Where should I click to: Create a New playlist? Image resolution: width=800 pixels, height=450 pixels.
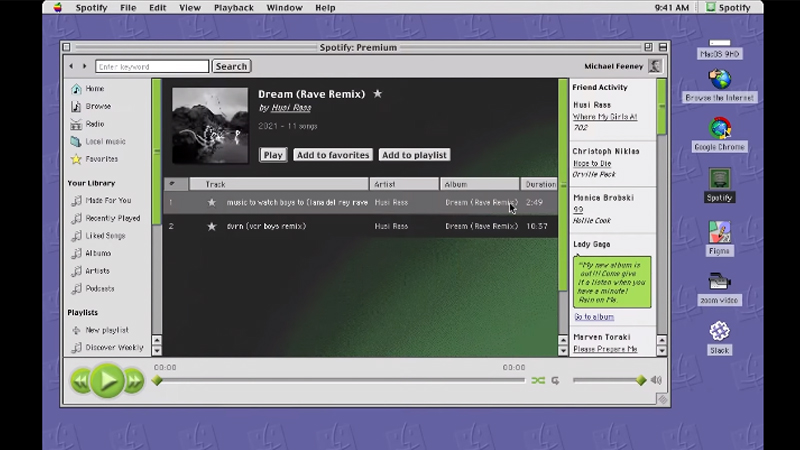click(x=100, y=331)
